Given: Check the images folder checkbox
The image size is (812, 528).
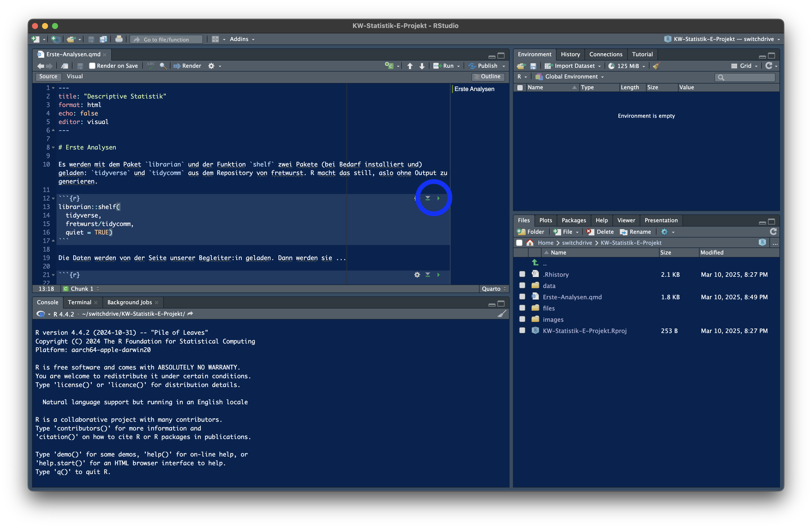Looking at the screenshot, I should click(522, 319).
